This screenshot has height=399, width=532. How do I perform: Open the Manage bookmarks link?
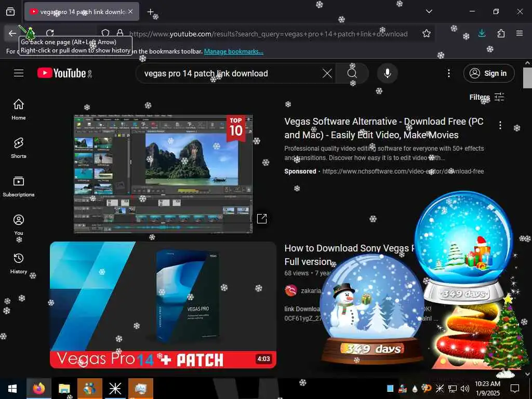coord(233,51)
